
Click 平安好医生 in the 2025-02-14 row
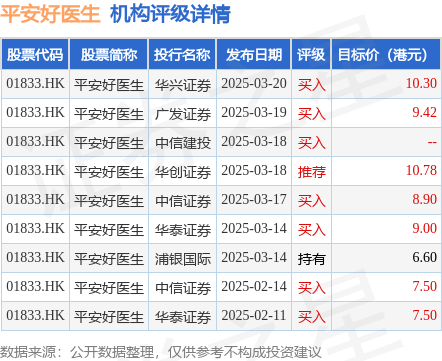point(109,288)
